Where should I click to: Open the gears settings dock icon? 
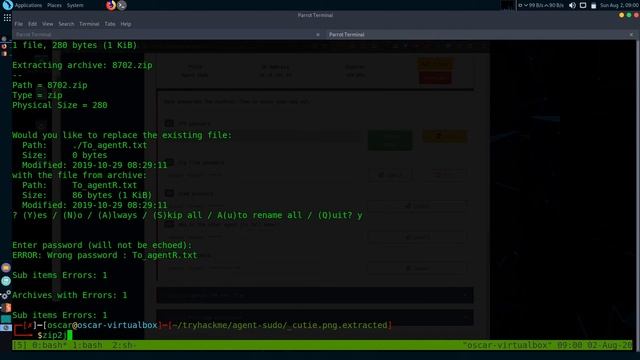pos(6,294)
